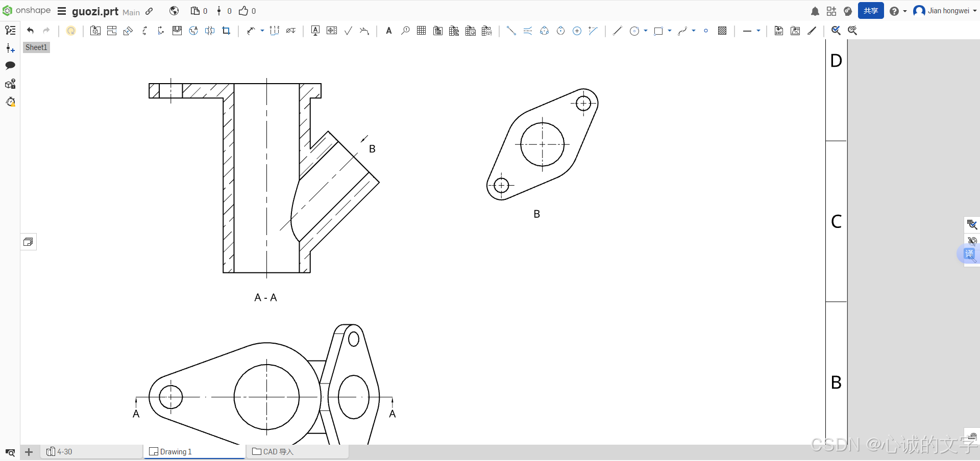
Task: Select the Surface finish checkmark tool
Action: point(348,31)
